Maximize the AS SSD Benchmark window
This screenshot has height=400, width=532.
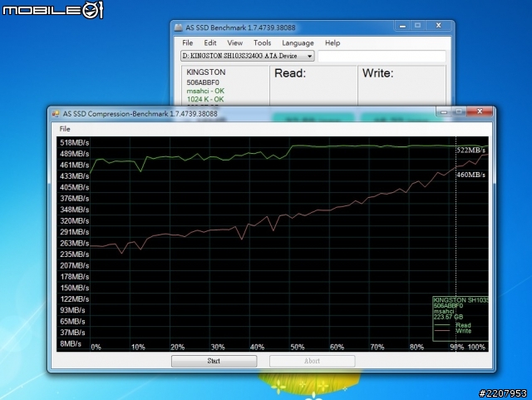pyautogui.click(x=417, y=26)
